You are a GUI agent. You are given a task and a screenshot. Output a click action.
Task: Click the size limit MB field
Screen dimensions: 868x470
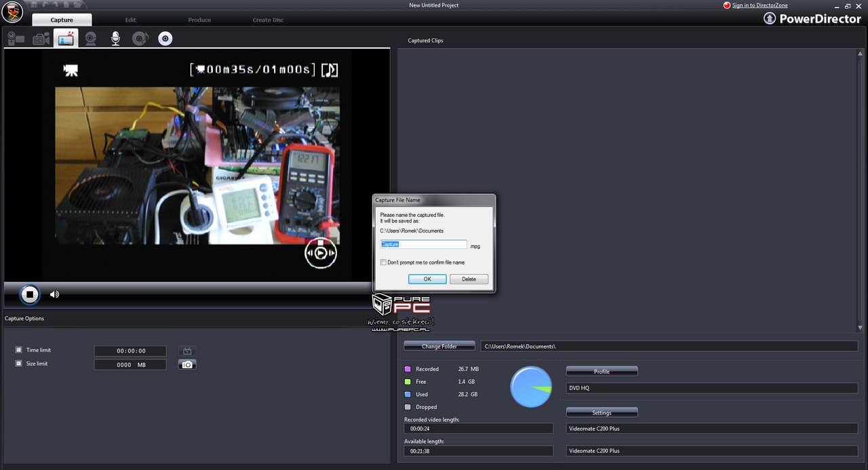pyautogui.click(x=130, y=365)
